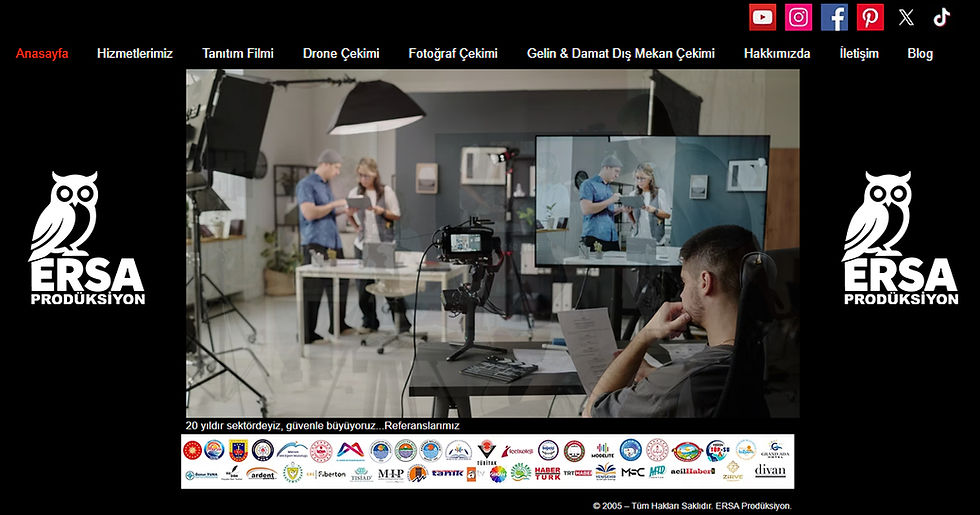The height and width of the screenshot is (515, 980).
Task: Click the red presidential seal logo
Action: [x=192, y=450]
